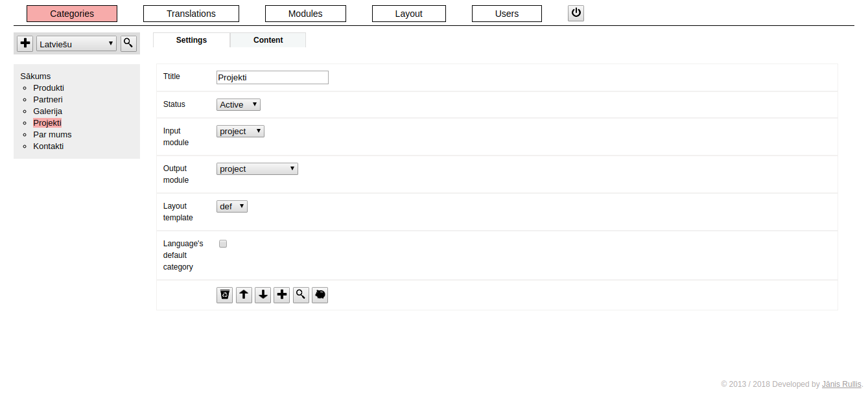This screenshot has height=394, width=868.
Task: Choose the Kontakti category
Action: pyautogui.click(x=49, y=146)
